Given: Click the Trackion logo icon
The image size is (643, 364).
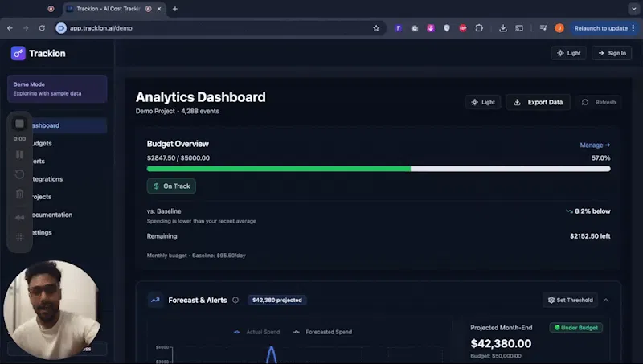Looking at the screenshot, I should (18, 53).
